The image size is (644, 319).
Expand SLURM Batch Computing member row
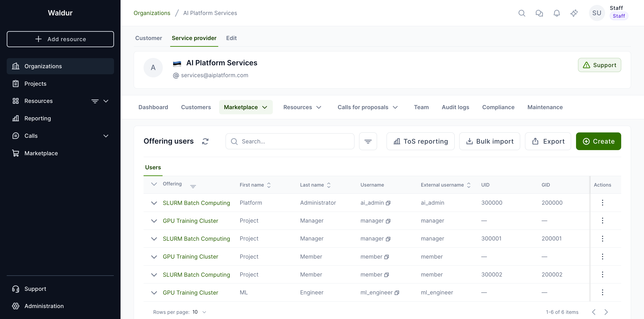(154, 275)
